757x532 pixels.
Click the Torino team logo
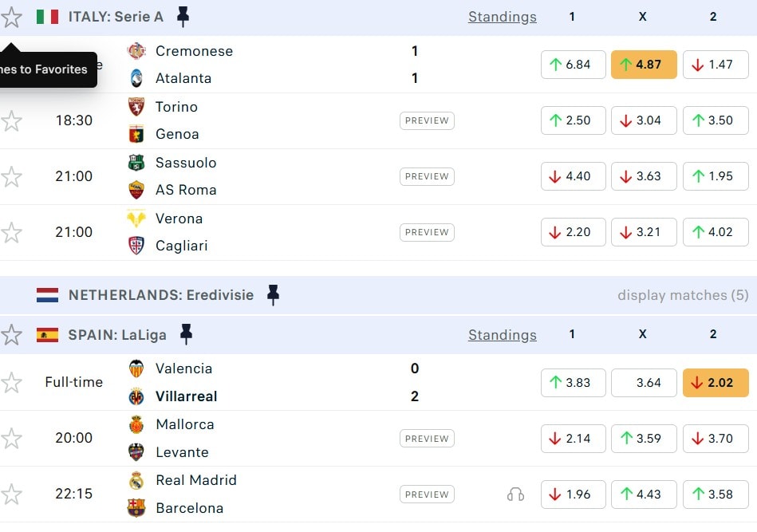[x=136, y=107]
